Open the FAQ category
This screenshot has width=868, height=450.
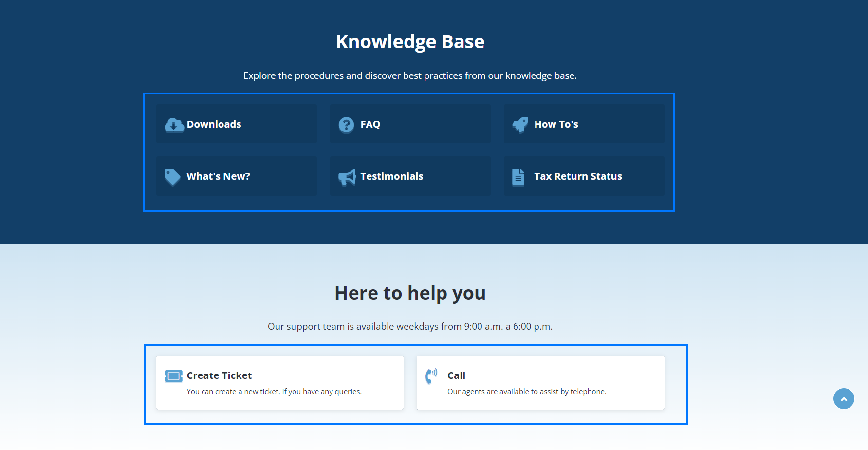tap(410, 124)
